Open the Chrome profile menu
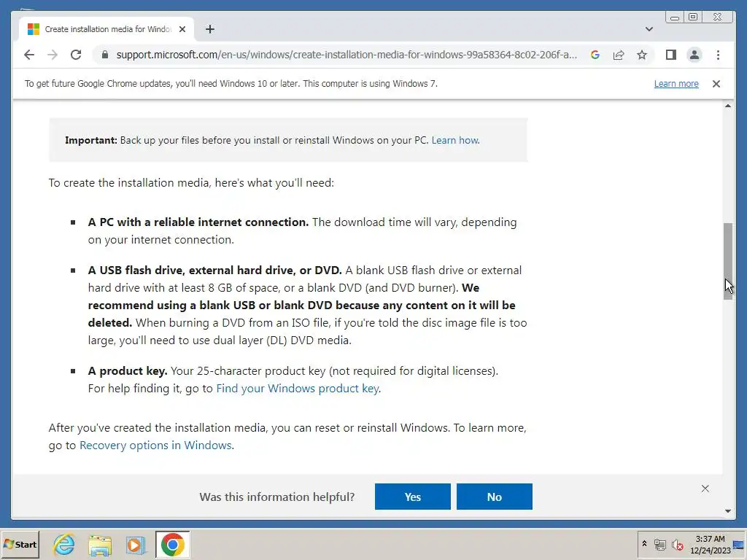Viewport: 747px width, 560px height. tap(694, 55)
